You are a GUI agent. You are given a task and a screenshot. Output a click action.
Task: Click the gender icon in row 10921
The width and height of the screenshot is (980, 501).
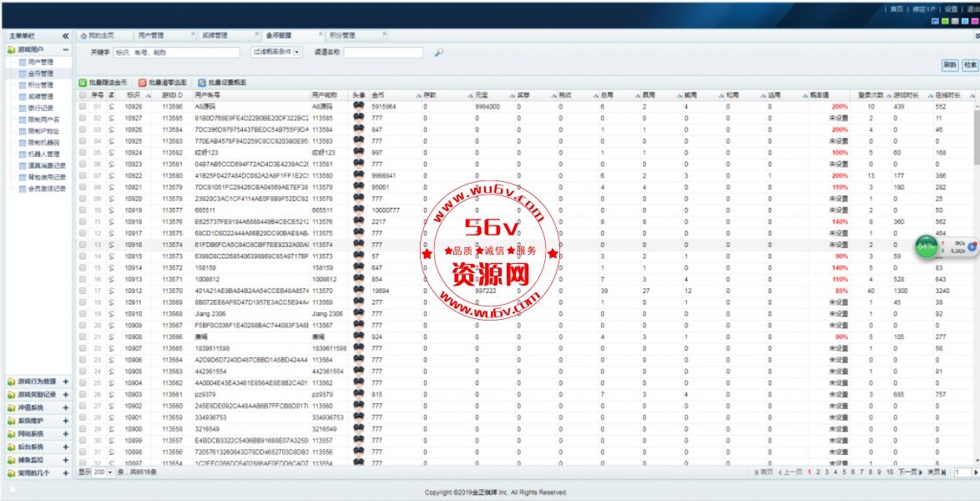click(111, 187)
